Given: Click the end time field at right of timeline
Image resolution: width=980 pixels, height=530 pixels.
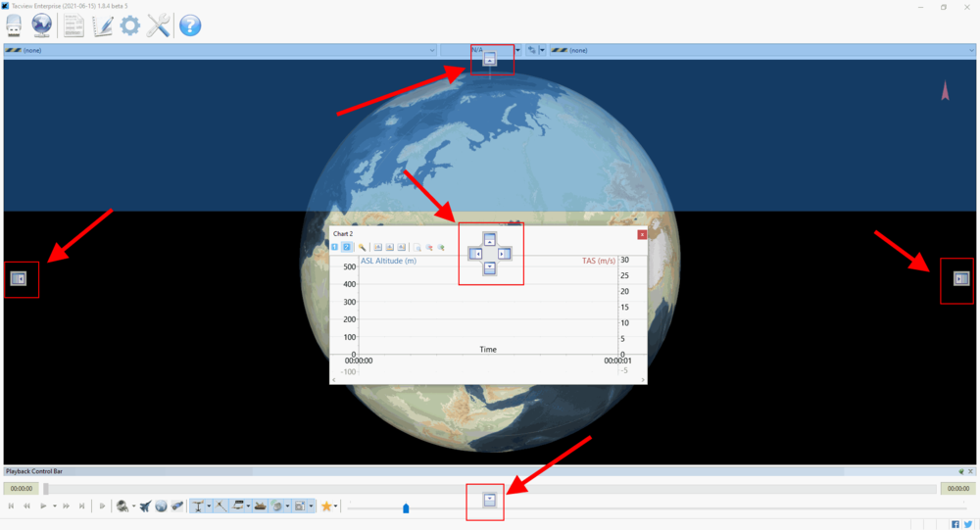Looking at the screenshot, I should tap(958, 489).
